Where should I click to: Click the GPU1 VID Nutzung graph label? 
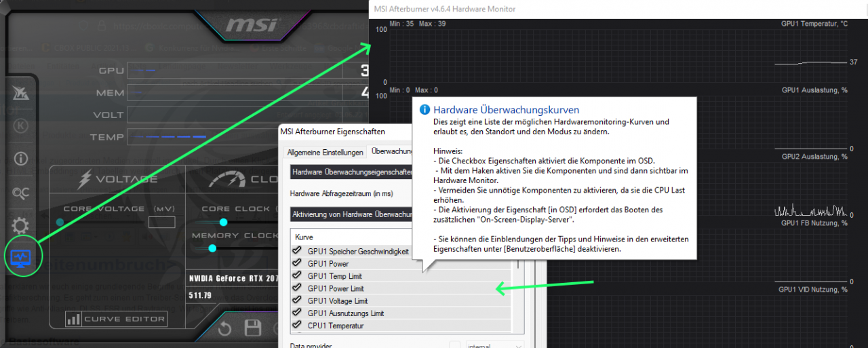[x=813, y=289]
